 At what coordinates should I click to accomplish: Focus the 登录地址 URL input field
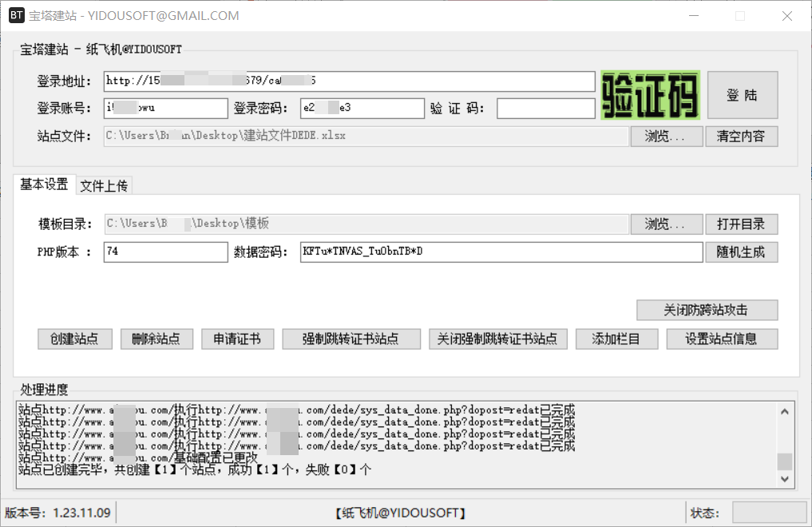(350, 81)
